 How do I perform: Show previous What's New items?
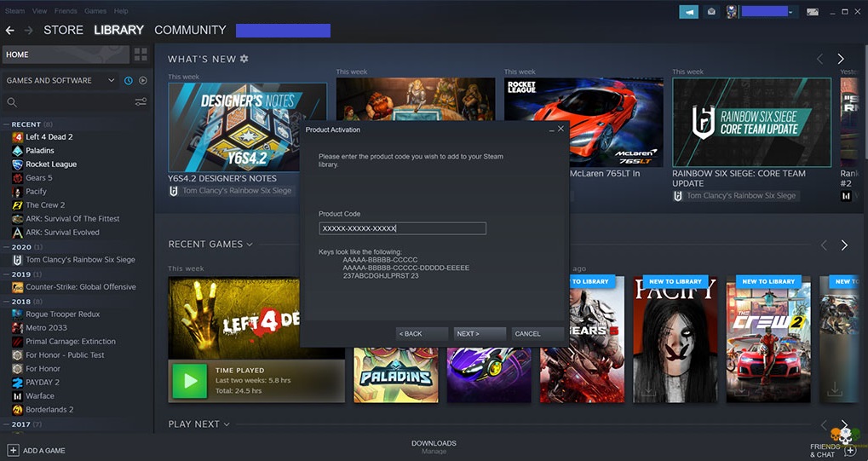pos(819,59)
